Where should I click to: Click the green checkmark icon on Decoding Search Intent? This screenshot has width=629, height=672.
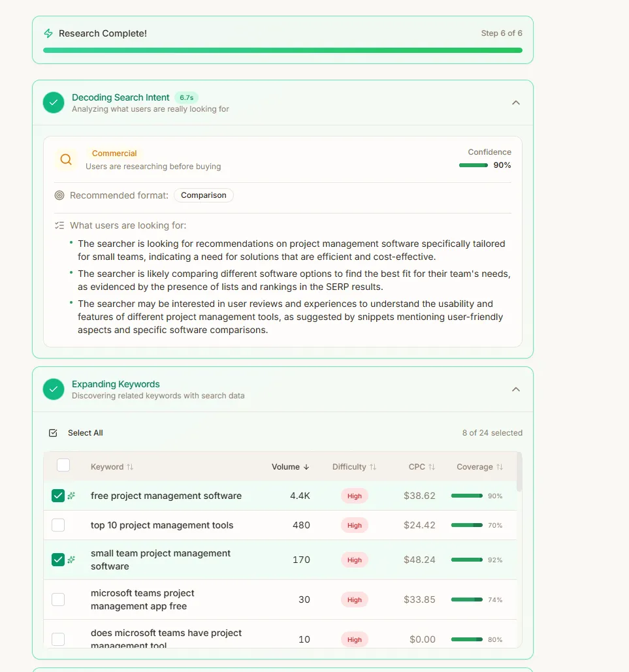click(53, 103)
